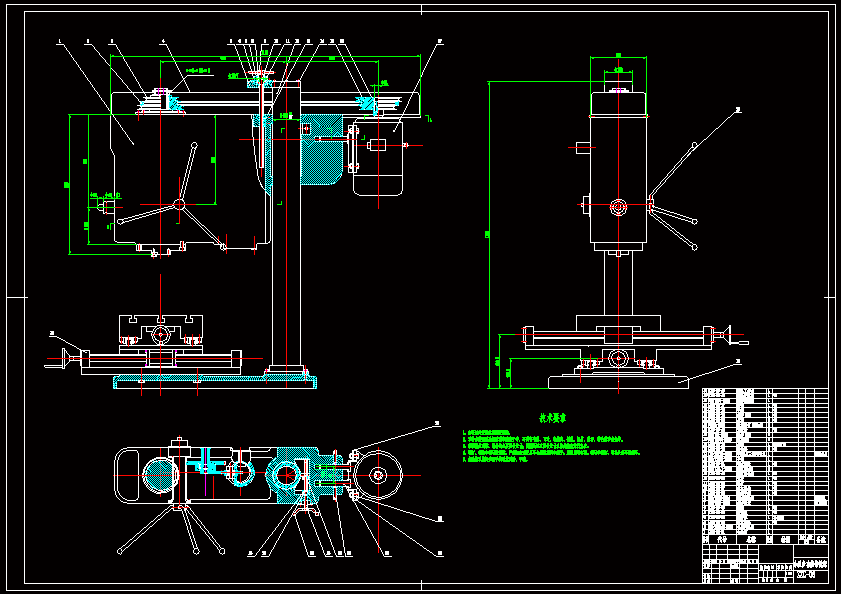
Task: Pick the cyan hatched base plate in front view
Action: pyautogui.click(x=215, y=382)
